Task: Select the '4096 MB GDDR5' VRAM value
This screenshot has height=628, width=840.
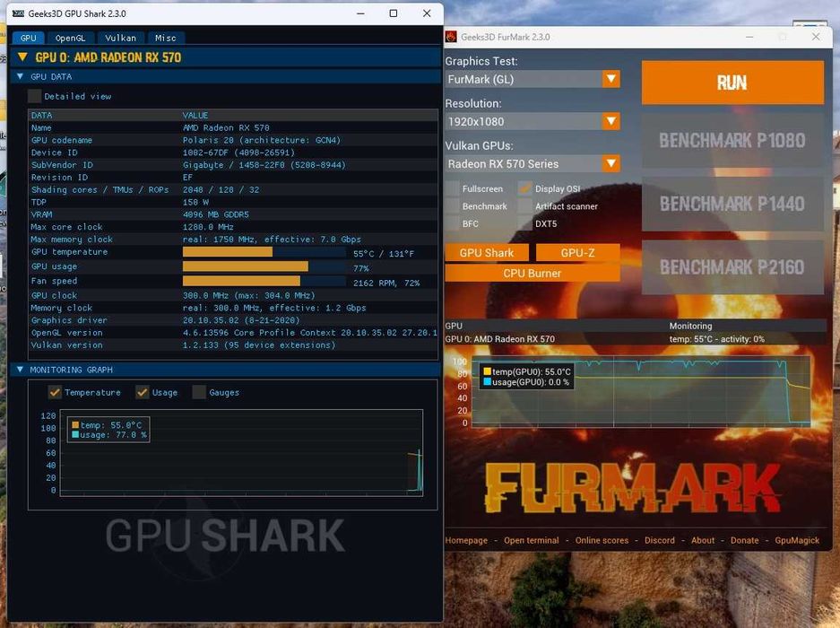Action: point(215,214)
